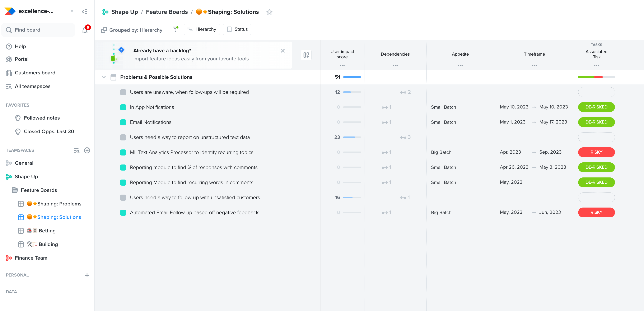Viewport: 644px width, 311px height.
Task: Check the Email Notifications row checkbox
Action: pyautogui.click(x=123, y=122)
